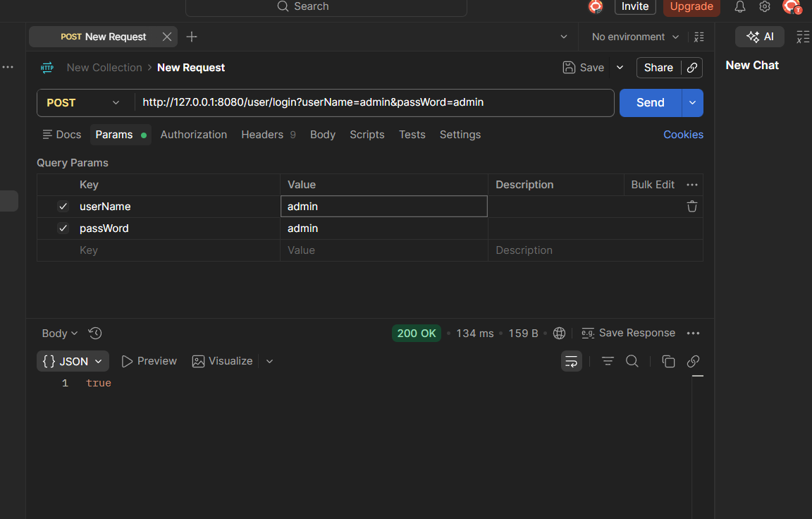Expand the Save options dropdown arrow
812x519 pixels.
point(620,68)
